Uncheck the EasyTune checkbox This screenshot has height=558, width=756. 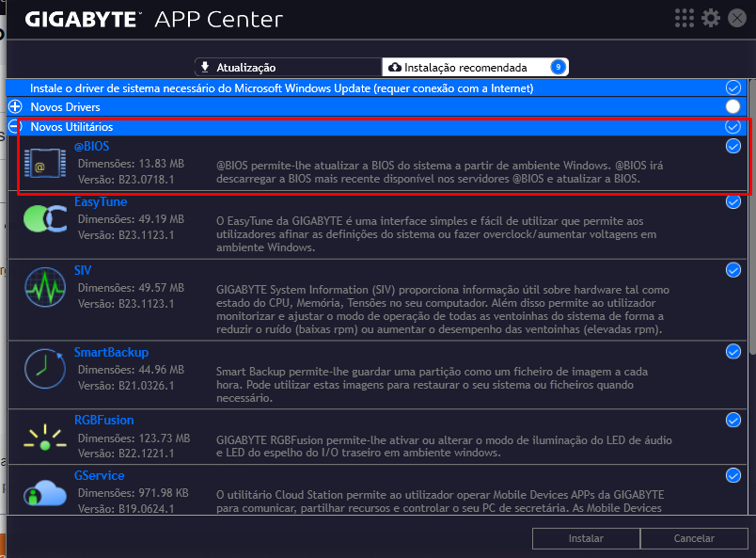coord(732,201)
